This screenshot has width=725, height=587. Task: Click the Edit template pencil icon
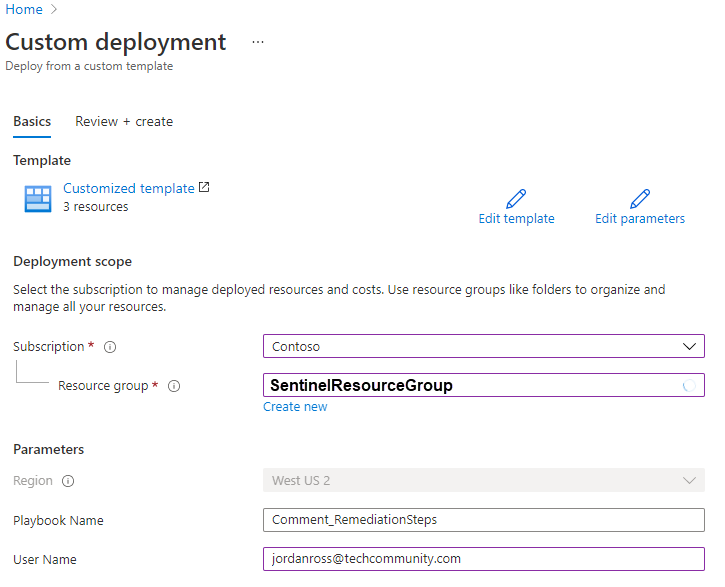(516, 198)
